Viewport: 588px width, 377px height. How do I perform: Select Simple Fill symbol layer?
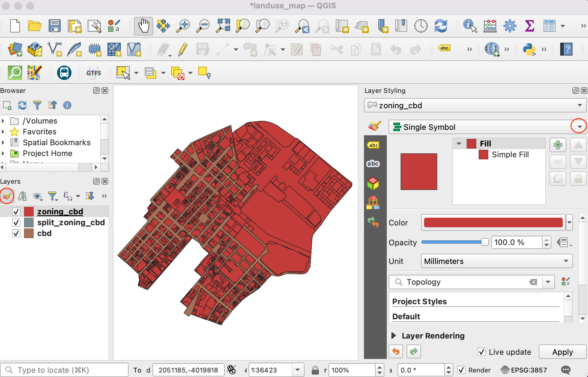(x=510, y=155)
